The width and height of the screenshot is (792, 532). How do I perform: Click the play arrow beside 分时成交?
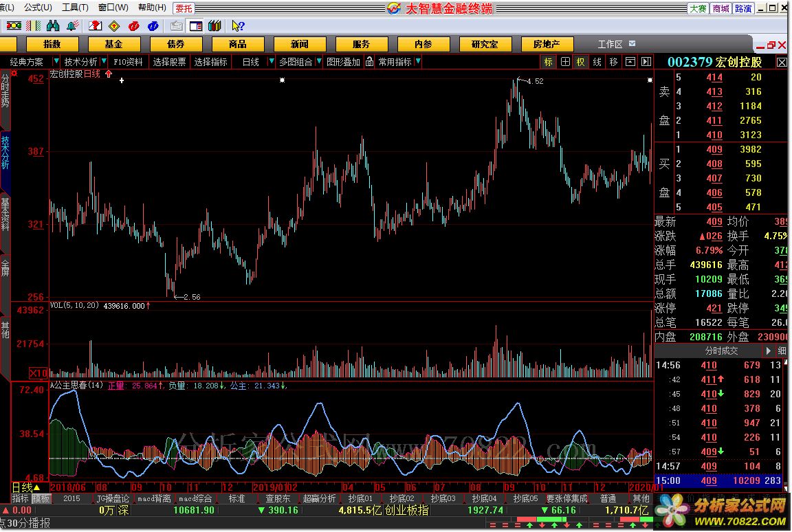[x=768, y=351]
